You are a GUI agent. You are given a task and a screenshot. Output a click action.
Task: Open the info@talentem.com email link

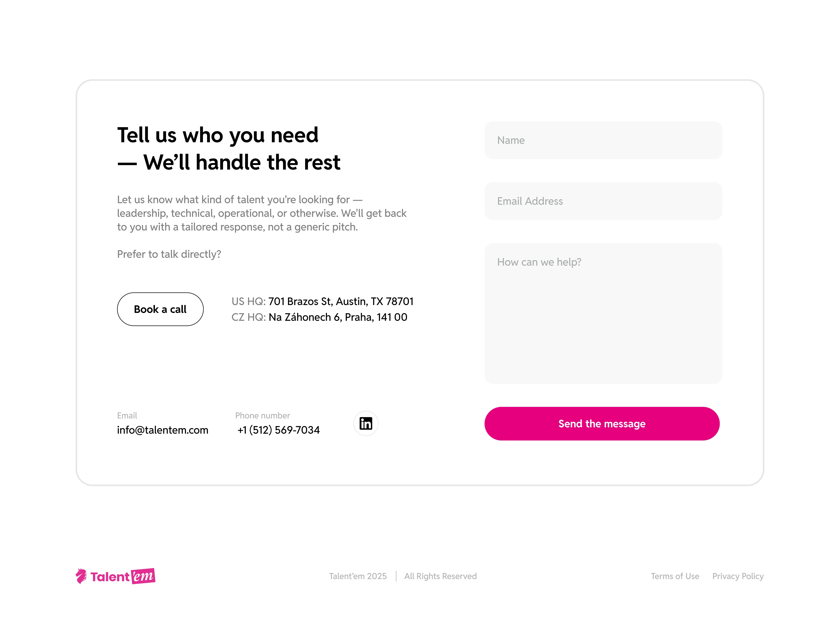click(162, 430)
